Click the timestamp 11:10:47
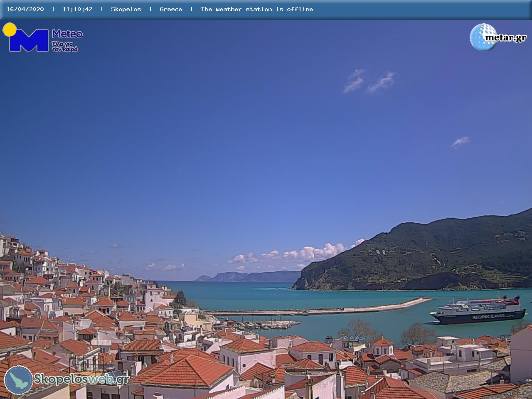 (x=77, y=9)
